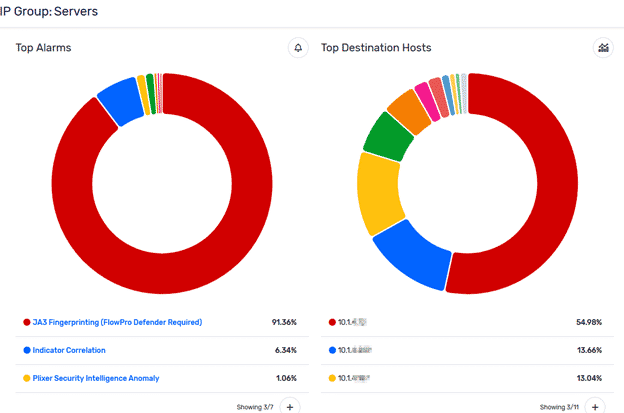The width and height of the screenshot is (624, 413).
Task: Expand Top Destination Hosts list with plus button
Action: (x=595, y=407)
